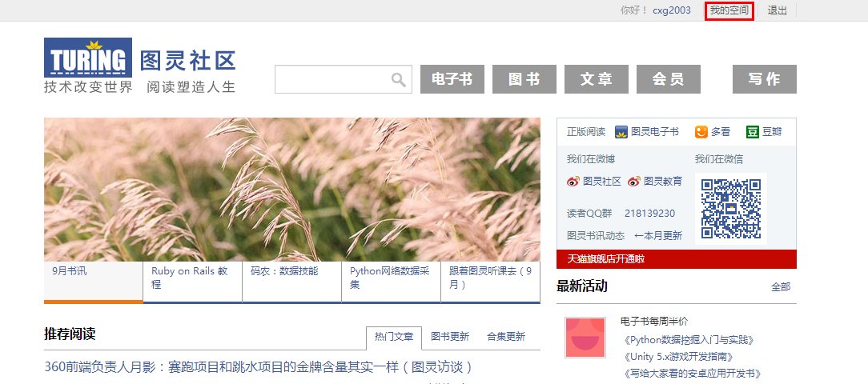Click the 推荐阅读 section heading

(x=70, y=334)
